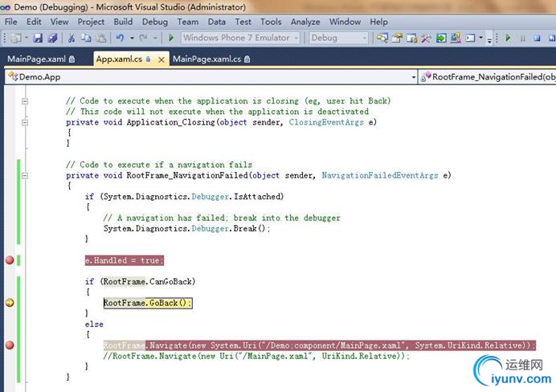Click the Cut scissors icon
556x392 pixels.
click(x=71, y=38)
